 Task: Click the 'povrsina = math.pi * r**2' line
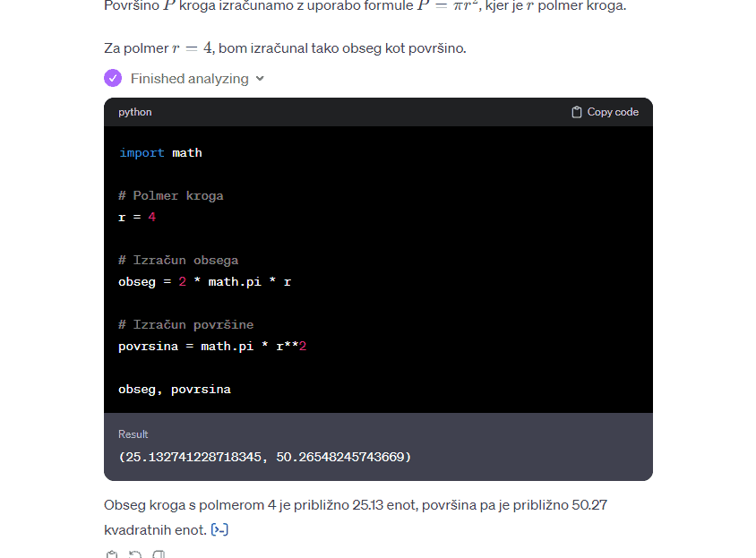[212, 346]
